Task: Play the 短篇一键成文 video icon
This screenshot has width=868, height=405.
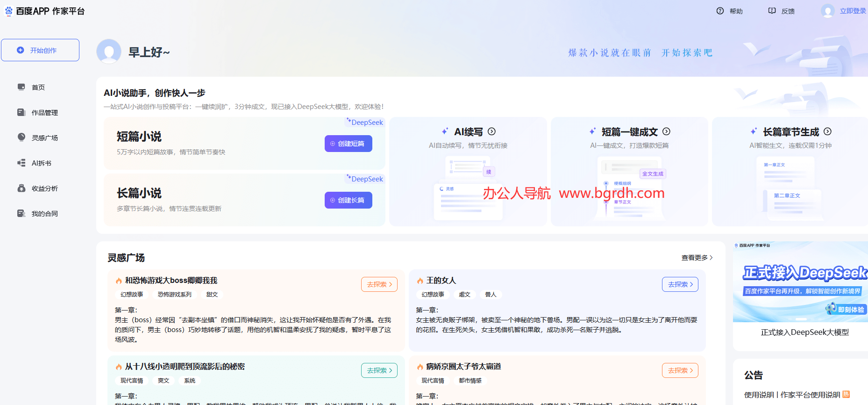Action: pos(667,131)
